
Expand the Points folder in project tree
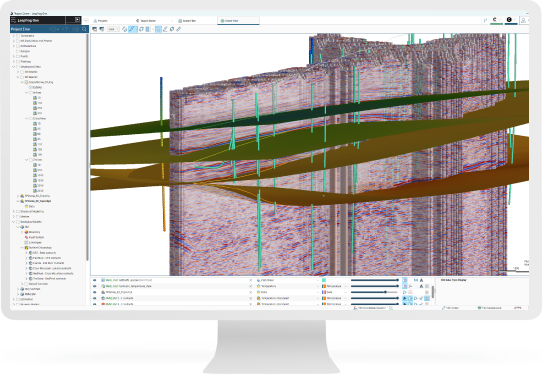point(14,56)
